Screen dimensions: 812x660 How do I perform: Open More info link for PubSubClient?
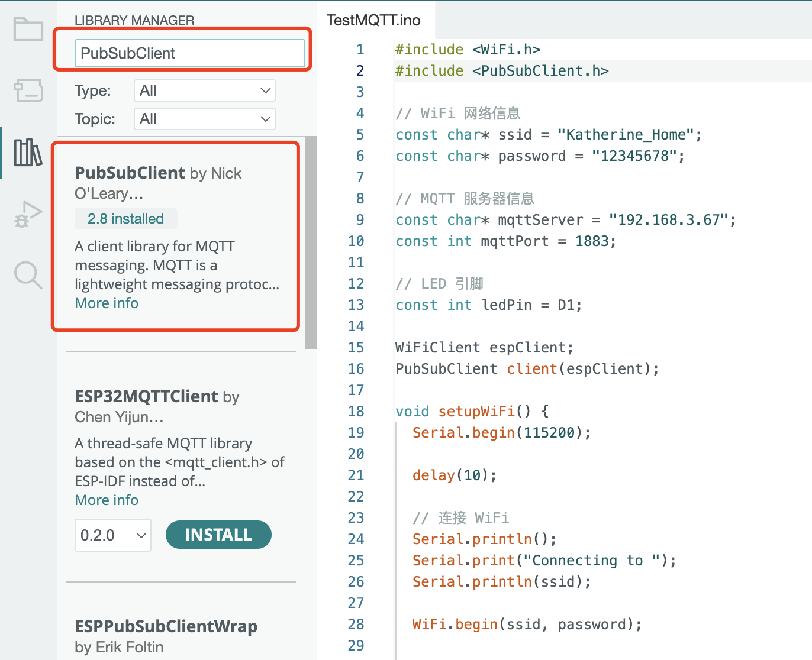[107, 303]
